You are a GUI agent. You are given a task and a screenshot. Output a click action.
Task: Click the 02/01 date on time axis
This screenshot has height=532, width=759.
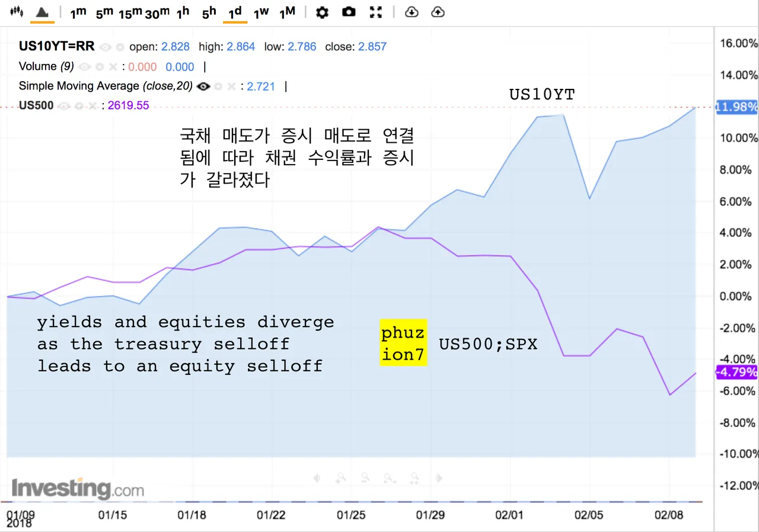(x=510, y=515)
